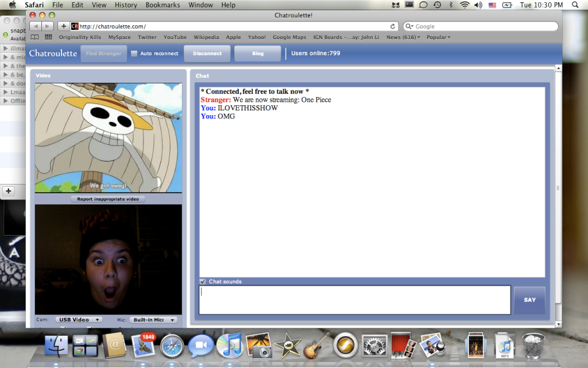Open Finder from the Dock
The image size is (588, 368).
coord(56,346)
